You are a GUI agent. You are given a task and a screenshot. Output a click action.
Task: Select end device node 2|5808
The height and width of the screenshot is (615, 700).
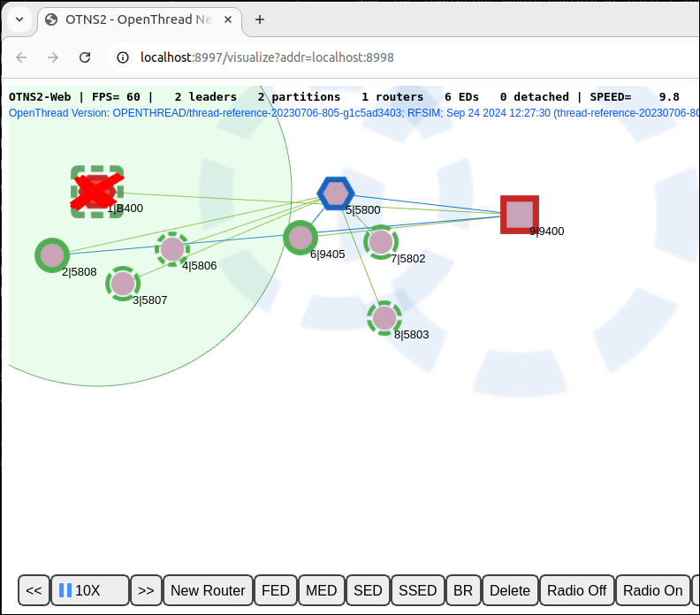[x=52, y=255]
